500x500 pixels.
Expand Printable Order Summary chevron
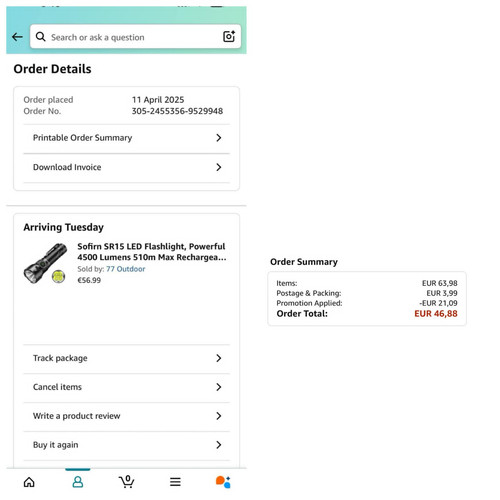[219, 138]
